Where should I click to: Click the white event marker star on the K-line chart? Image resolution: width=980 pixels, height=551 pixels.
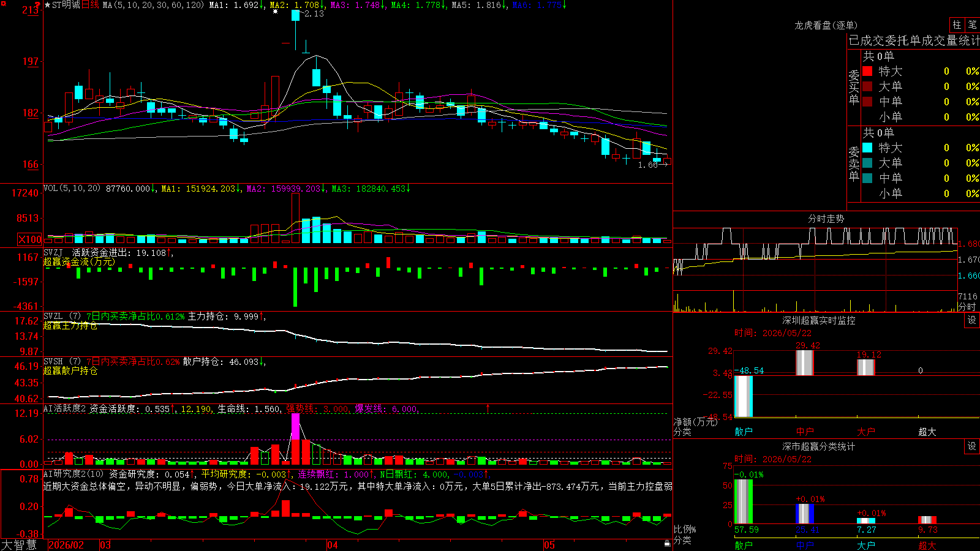(x=276, y=11)
